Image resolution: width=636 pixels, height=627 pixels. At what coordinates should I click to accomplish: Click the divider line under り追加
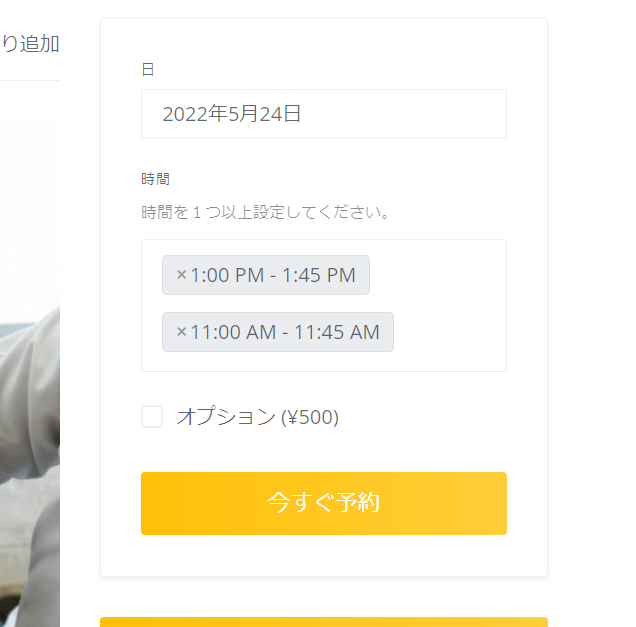point(30,80)
